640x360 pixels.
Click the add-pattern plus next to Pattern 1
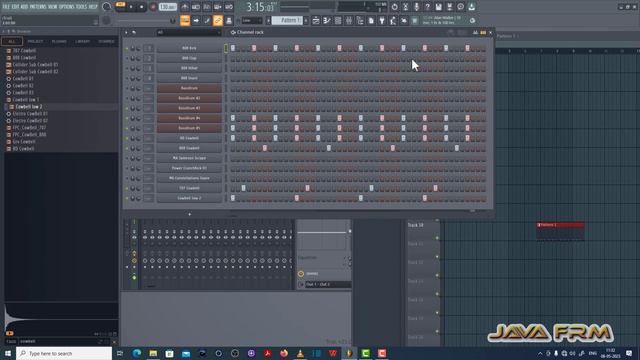306,20
